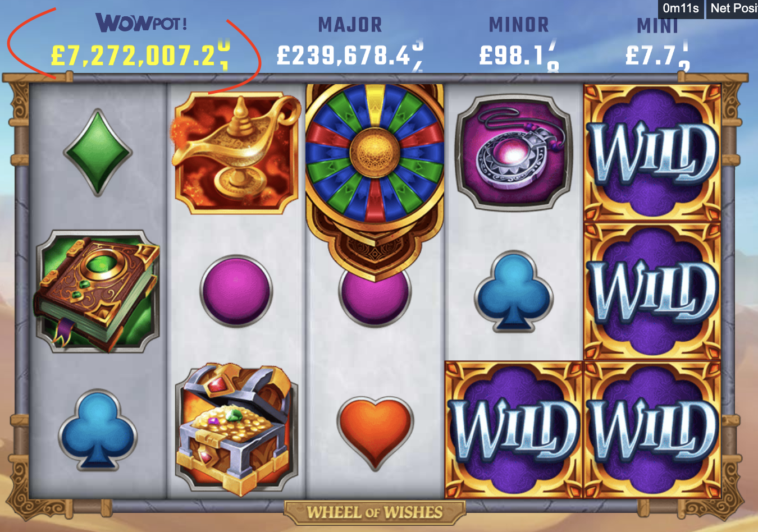The width and height of the screenshot is (758, 532).
Task: Select the blue club on reel one
Action: 98,429
